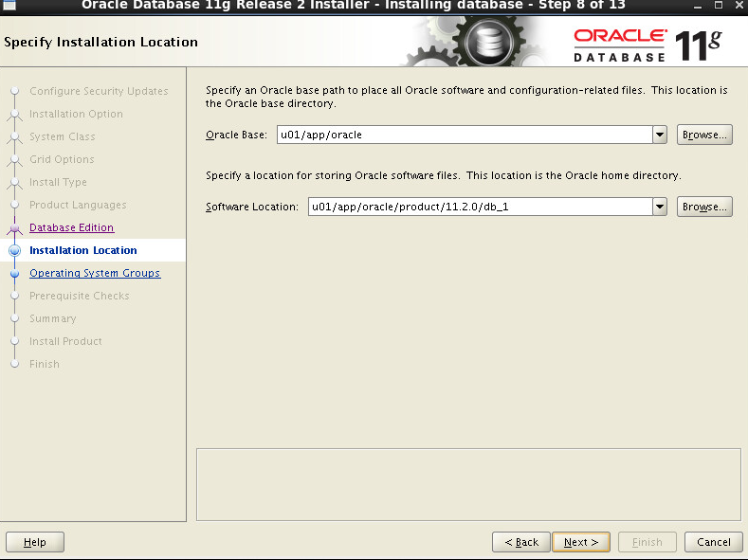Click the Install Product step label
Image resolution: width=748 pixels, height=560 pixels.
click(x=65, y=341)
